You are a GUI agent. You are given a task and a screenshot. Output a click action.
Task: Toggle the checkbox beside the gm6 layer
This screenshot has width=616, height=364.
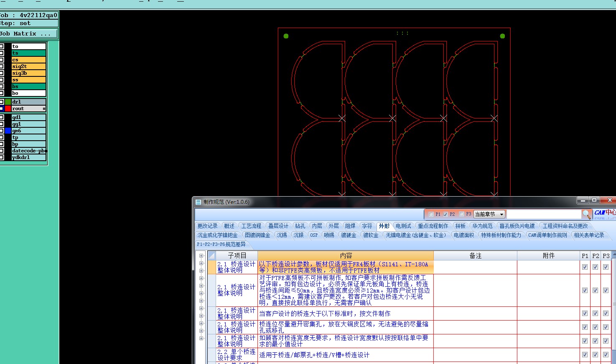pyautogui.click(x=2, y=131)
